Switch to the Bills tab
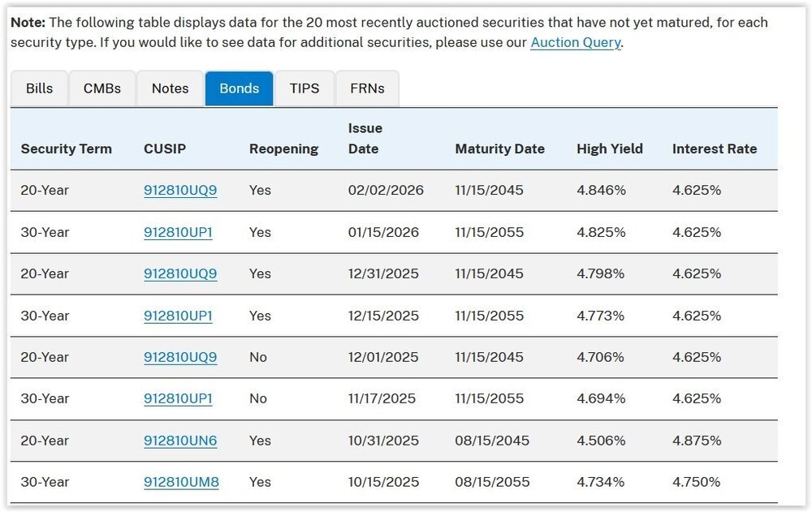 [39, 88]
